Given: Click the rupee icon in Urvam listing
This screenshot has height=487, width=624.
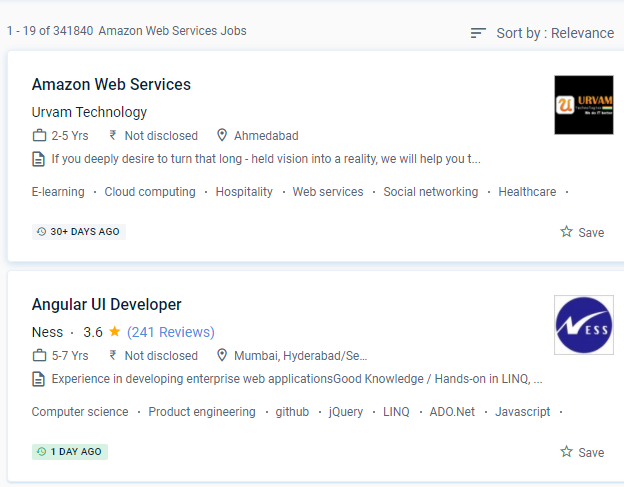Looking at the screenshot, I should point(113,136).
